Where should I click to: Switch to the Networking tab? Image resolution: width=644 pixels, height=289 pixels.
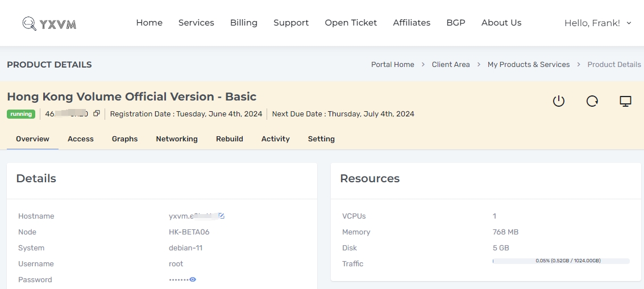[177, 139]
